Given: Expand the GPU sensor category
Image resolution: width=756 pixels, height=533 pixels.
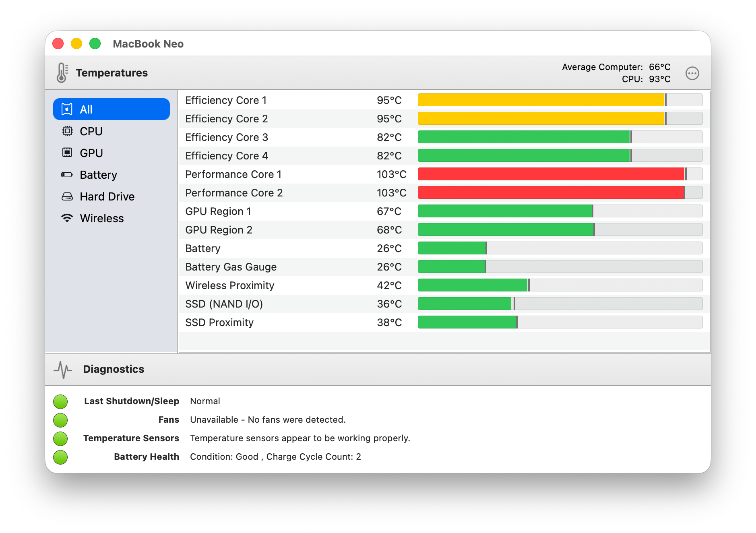Looking at the screenshot, I should (91, 153).
